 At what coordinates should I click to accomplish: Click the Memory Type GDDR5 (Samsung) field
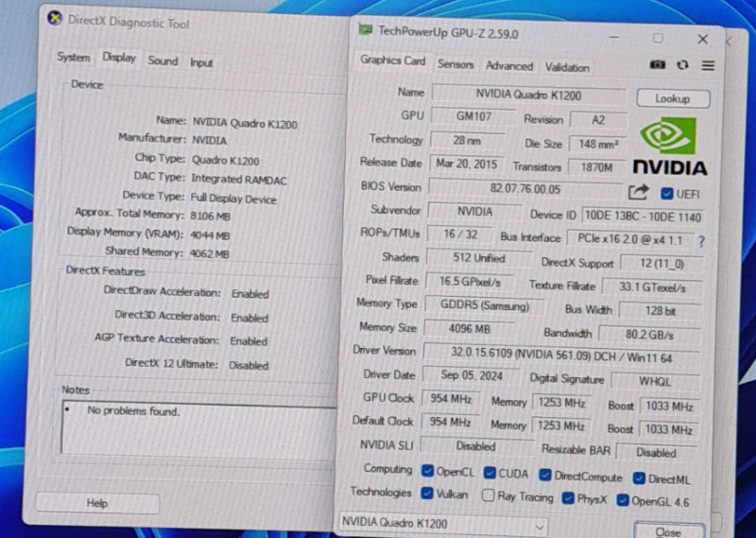coord(485,305)
